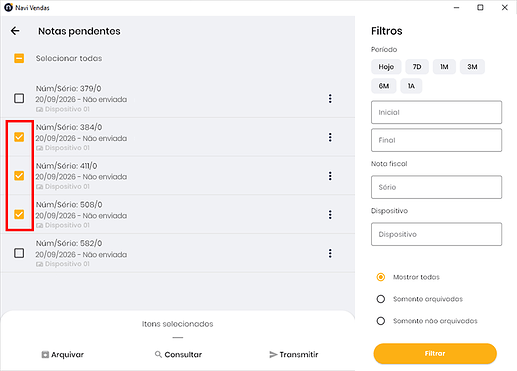This screenshot has width=517, height=371.
Task: Click the Final date field
Action: click(x=436, y=140)
